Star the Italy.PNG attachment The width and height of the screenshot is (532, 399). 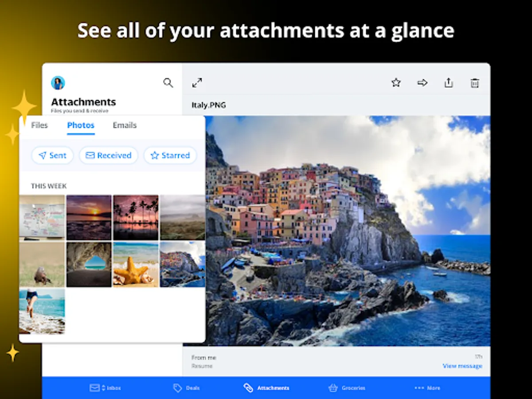click(x=396, y=82)
